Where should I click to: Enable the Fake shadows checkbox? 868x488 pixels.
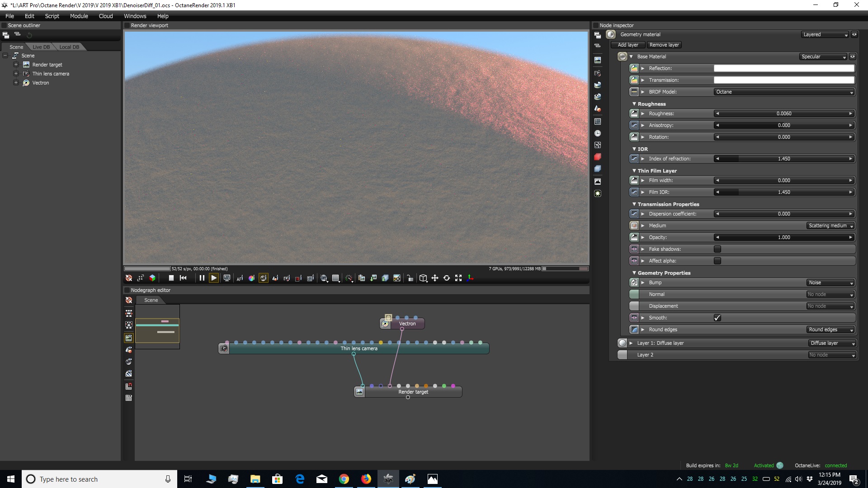717,249
